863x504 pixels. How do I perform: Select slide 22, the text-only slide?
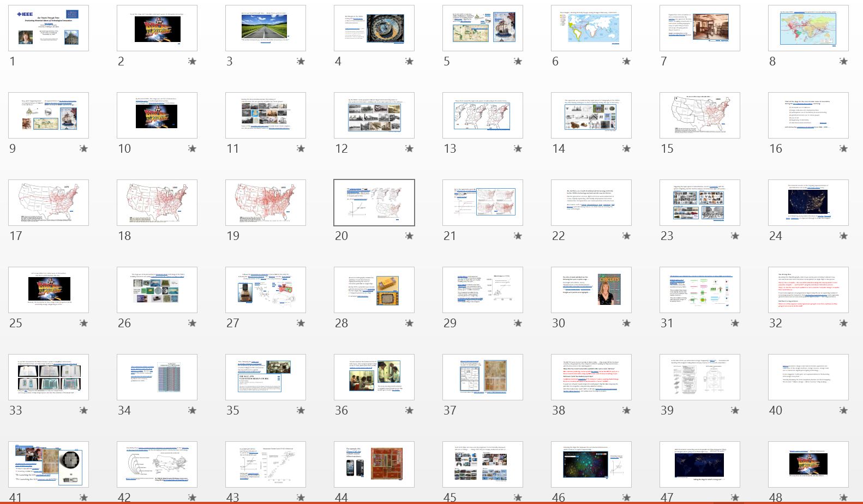coord(591,203)
